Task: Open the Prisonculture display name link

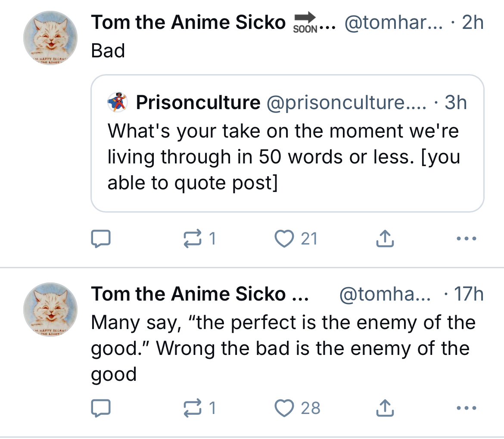Action: pos(198,103)
